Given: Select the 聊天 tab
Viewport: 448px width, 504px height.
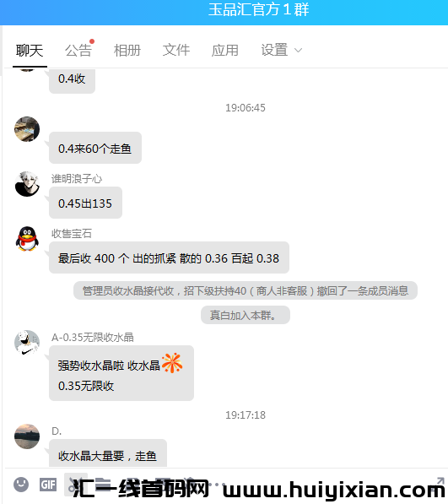Looking at the screenshot, I should tap(30, 51).
